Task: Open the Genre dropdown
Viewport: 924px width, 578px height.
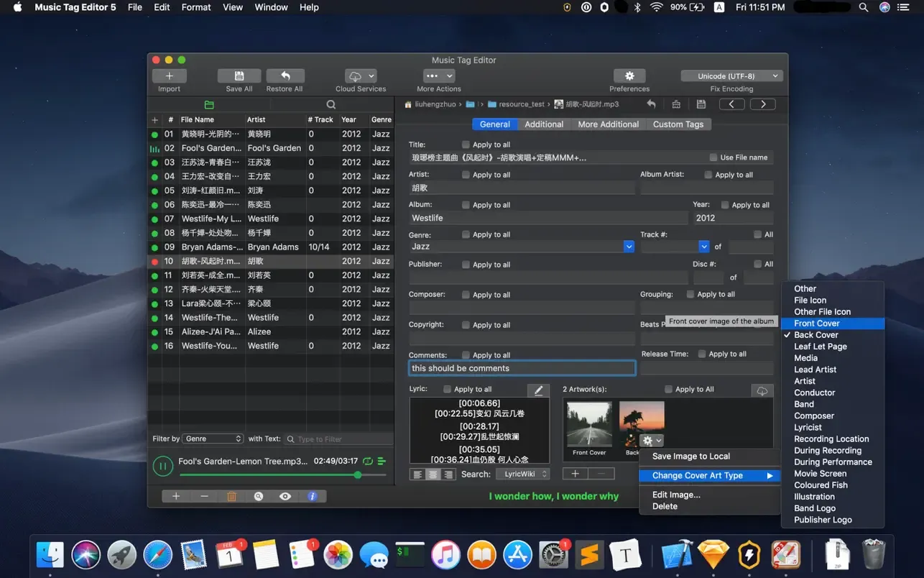Action: [629, 246]
